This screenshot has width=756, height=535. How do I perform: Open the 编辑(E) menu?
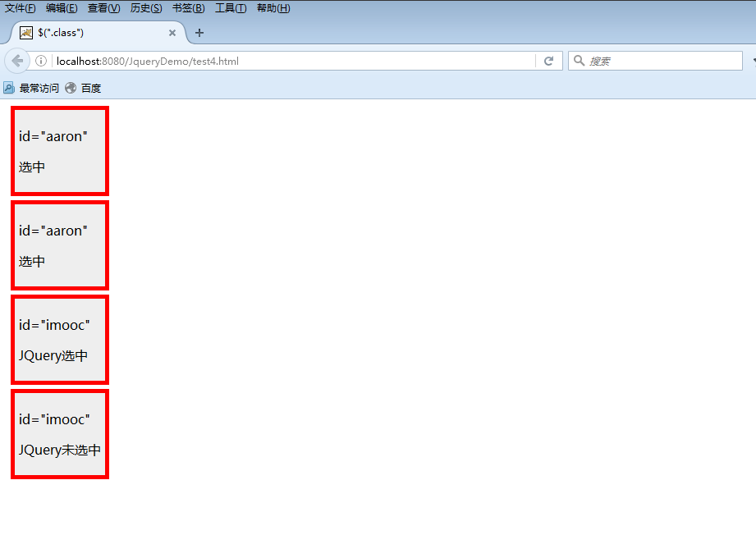(x=62, y=8)
